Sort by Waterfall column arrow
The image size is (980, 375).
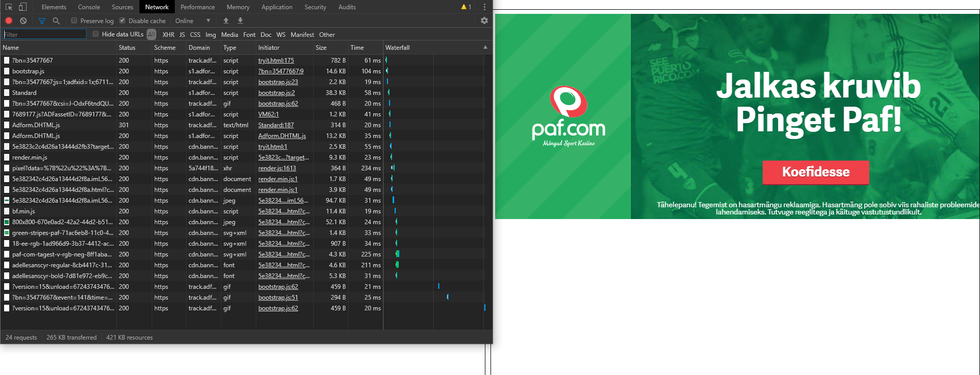[485, 47]
